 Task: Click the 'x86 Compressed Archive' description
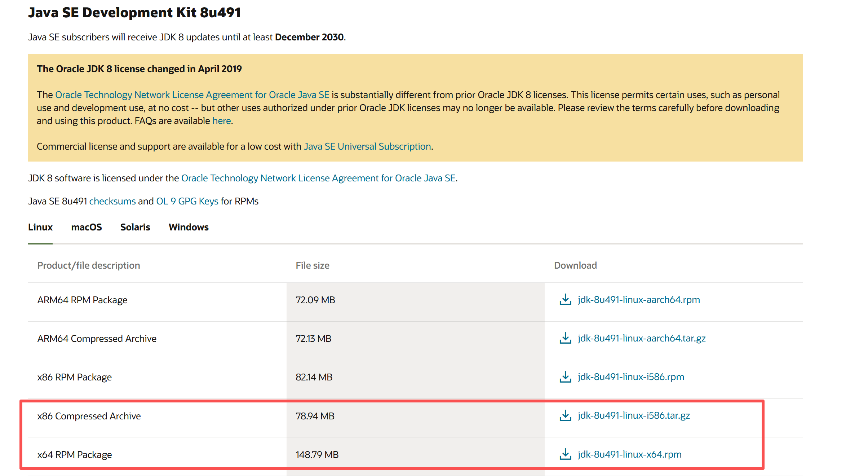pyautogui.click(x=89, y=416)
